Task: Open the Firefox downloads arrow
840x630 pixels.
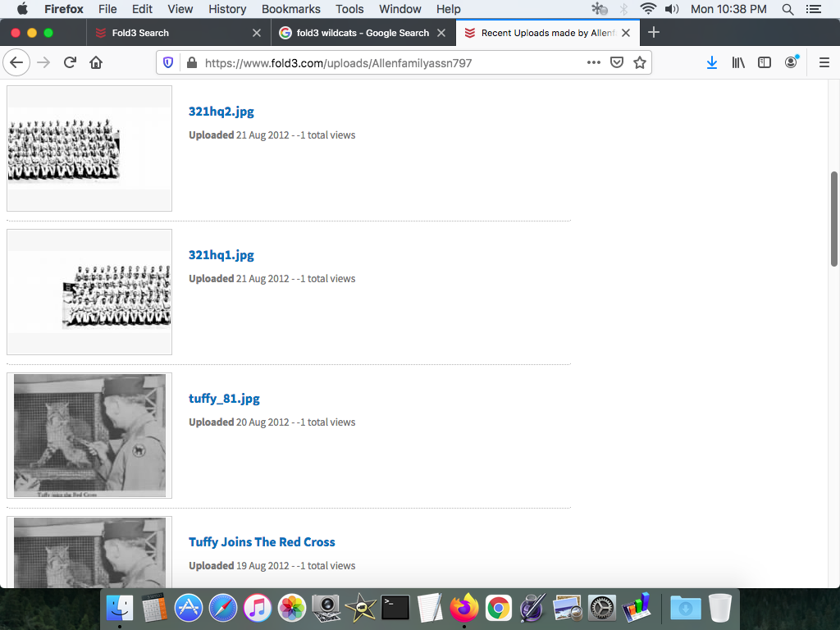Action: pyautogui.click(x=712, y=62)
